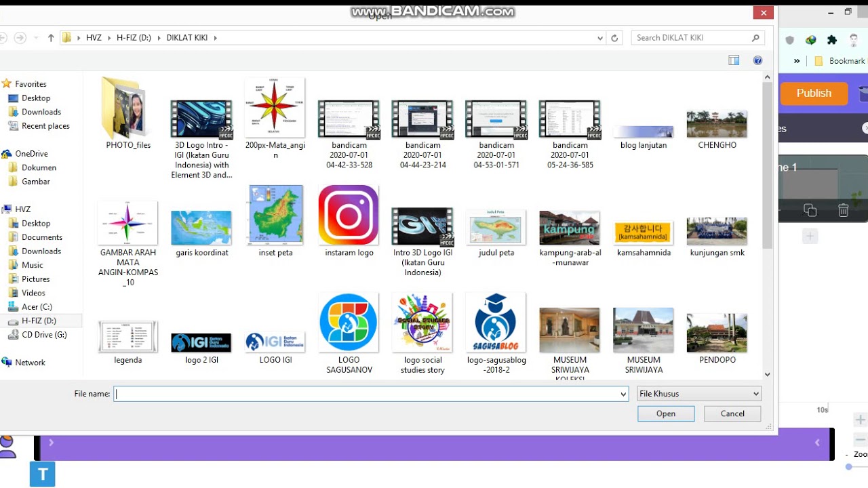The height and width of the screenshot is (488, 868).
Task: Select OneDrive in navigation pane
Action: pos(31,154)
